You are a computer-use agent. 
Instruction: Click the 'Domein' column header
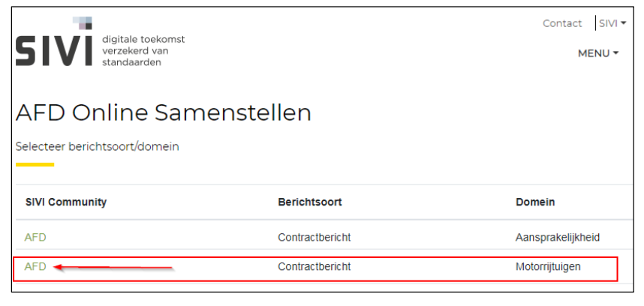tap(535, 202)
